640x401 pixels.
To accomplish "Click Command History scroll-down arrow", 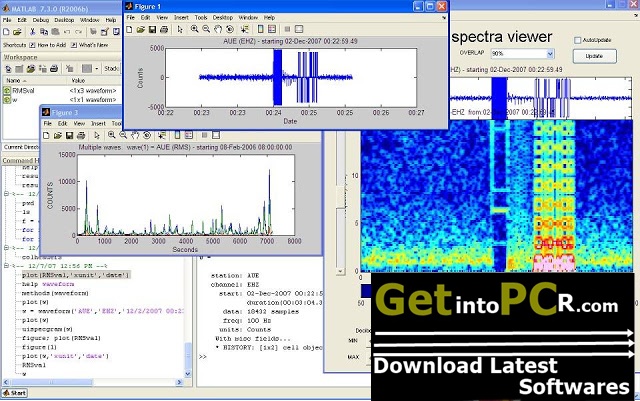I will (188, 374).
